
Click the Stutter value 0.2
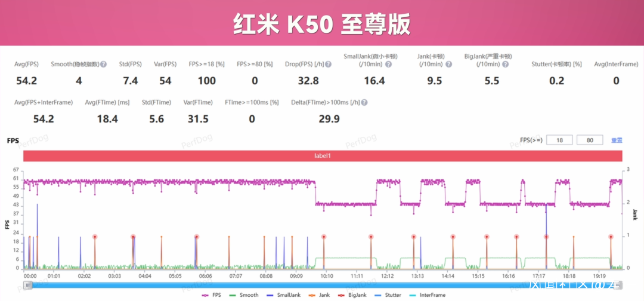(557, 81)
